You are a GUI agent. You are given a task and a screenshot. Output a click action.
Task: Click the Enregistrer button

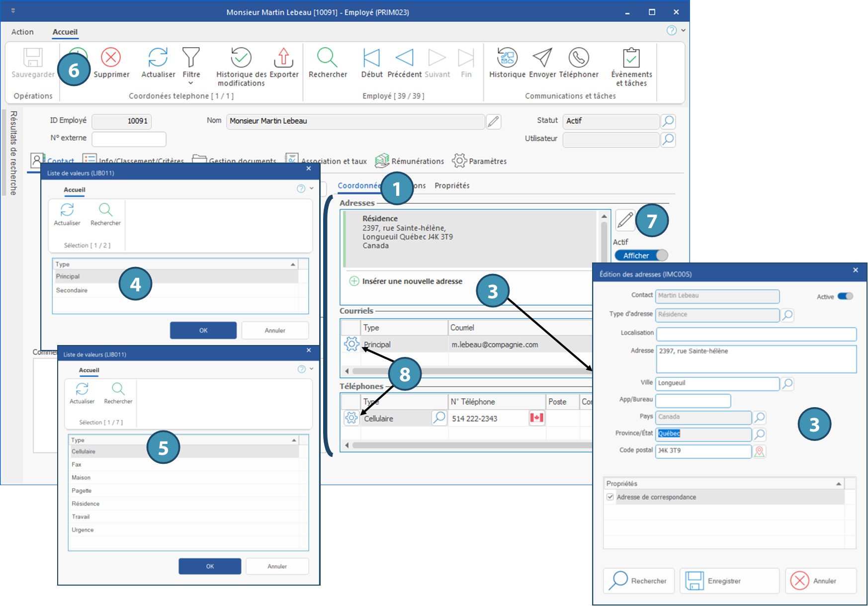(729, 581)
